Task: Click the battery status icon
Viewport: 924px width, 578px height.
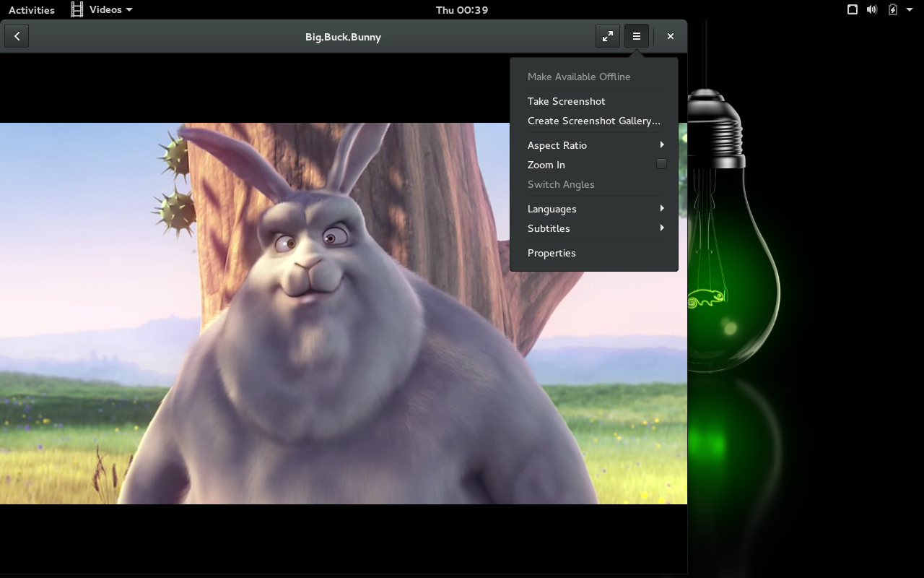Action: 893,9
